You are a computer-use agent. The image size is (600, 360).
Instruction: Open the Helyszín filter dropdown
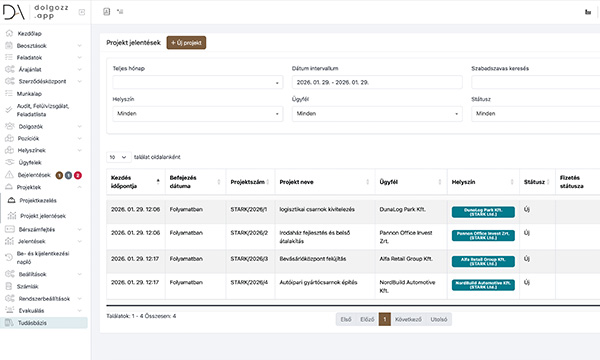click(x=198, y=114)
